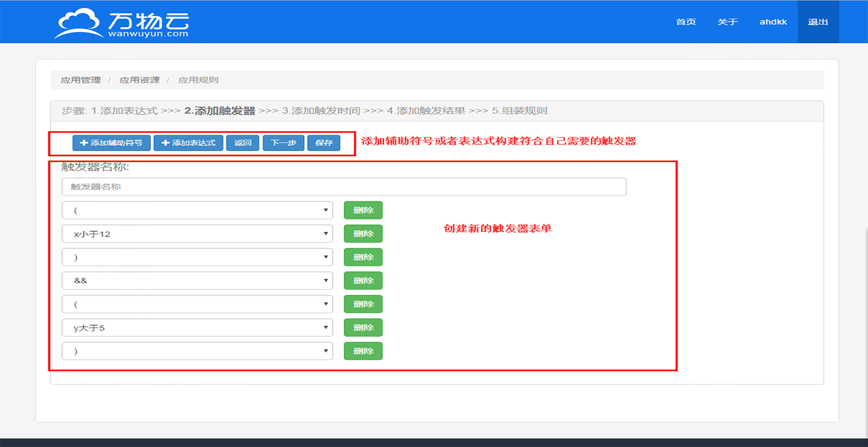Screen dimensions: 868x447
Task: Open the first ( bracket dropdown
Action: 197,210
